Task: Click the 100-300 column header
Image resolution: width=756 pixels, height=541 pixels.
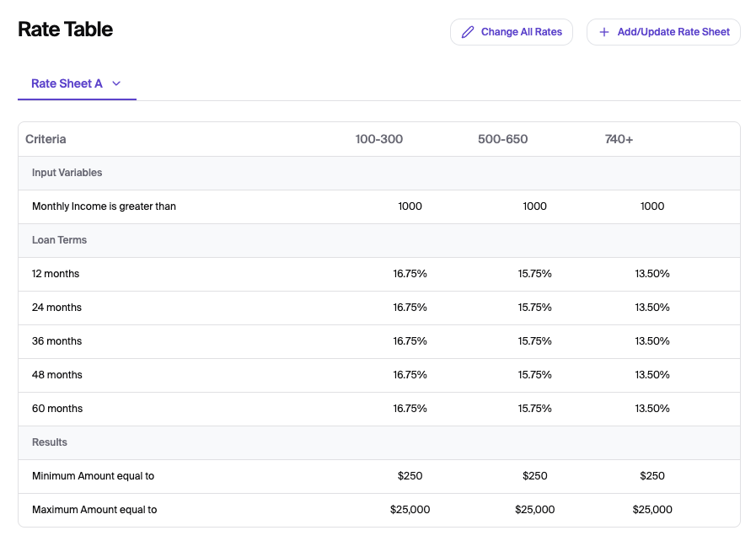Action: click(379, 139)
